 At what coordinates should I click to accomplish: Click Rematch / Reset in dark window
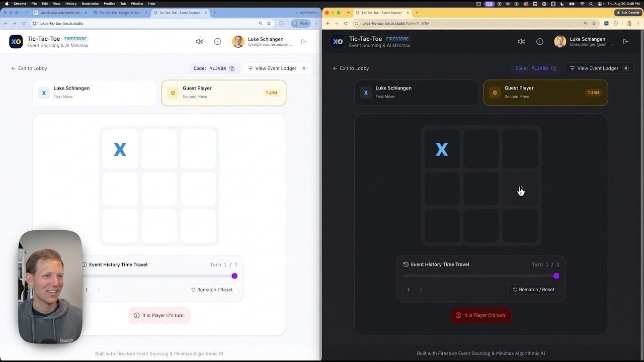[x=534, y=290]
